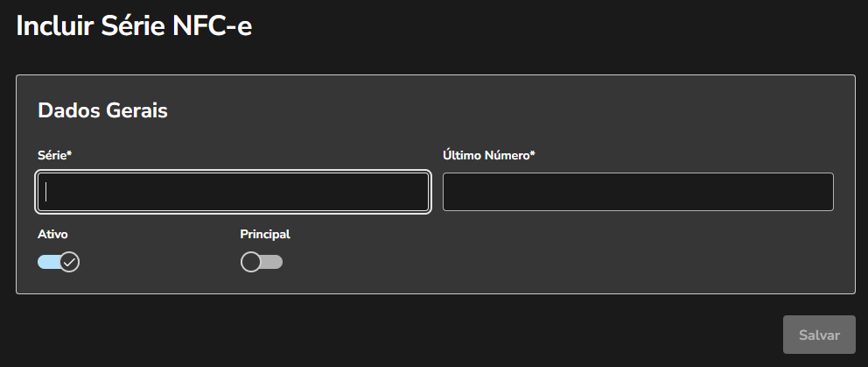Click the right end of Último Número field
The height and width of the screenshot is (367, 868).
(x=822, y=192)
